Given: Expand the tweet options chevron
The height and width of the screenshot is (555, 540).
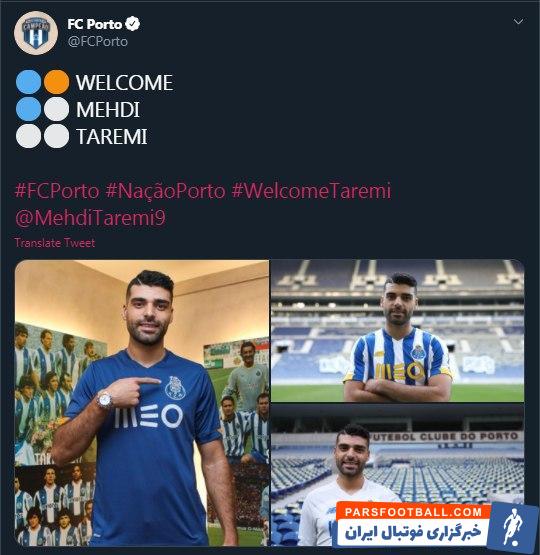Looking at the screenshot, I should (x=518, y=22).
